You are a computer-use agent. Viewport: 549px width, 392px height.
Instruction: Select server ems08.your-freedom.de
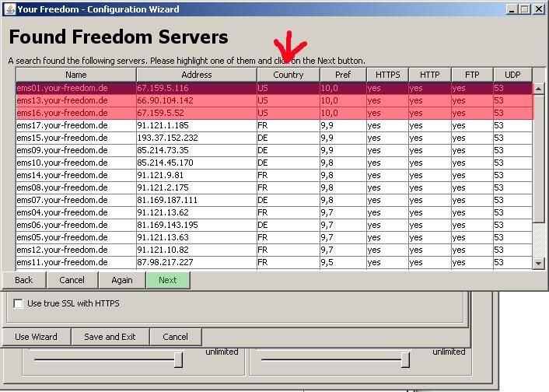coord(274,187)
